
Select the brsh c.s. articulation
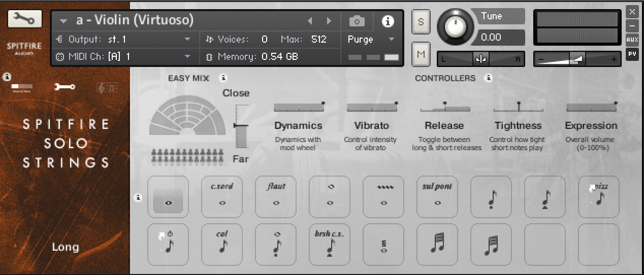(330, 245)
